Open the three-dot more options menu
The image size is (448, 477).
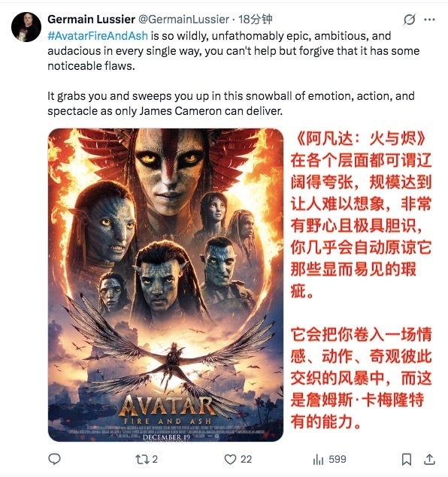pyautogui.click(x=429, y=20)
